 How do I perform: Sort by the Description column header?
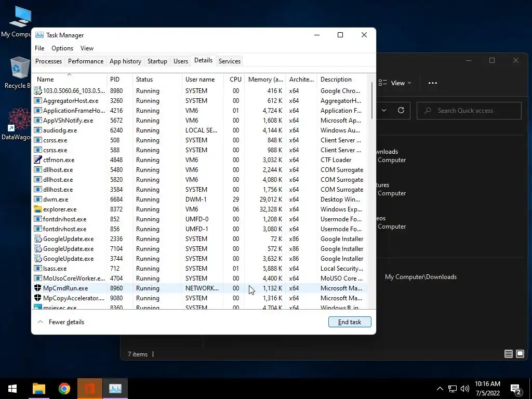point(342,79)
